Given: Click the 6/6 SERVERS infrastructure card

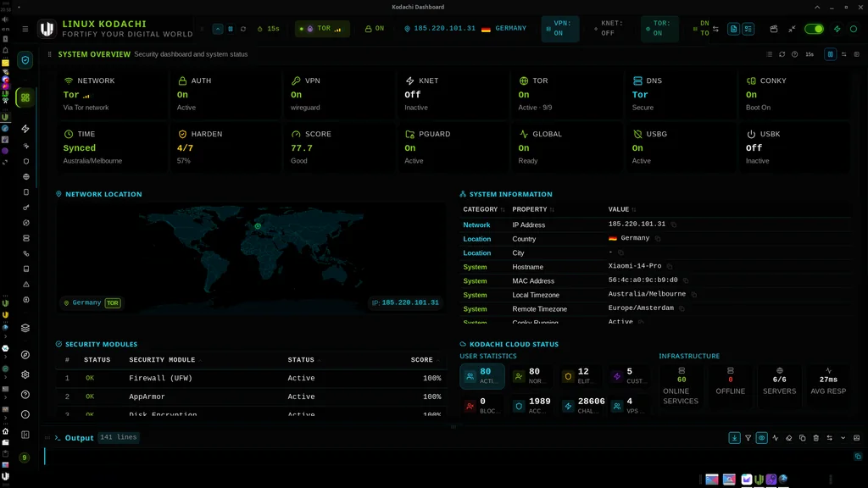Looking at the screenshot, I should point(779,385).
